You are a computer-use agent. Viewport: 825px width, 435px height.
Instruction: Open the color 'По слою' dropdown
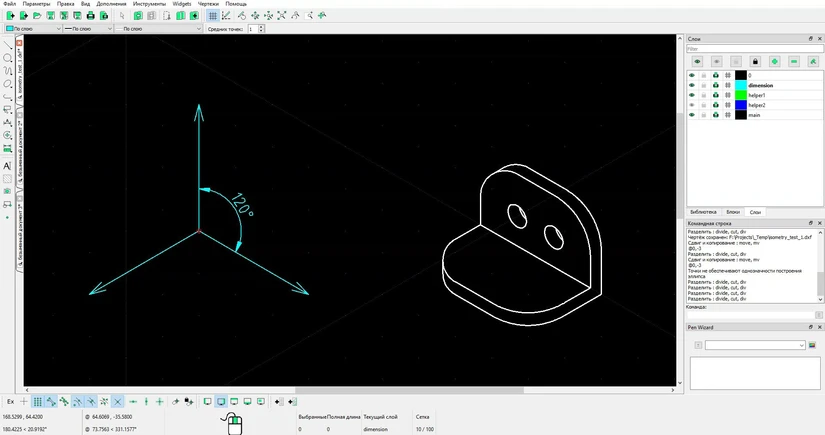(33, 29)
